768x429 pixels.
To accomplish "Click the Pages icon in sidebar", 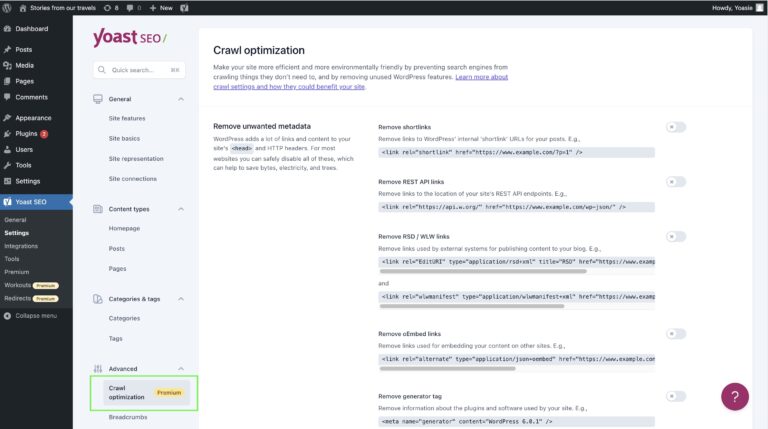I will coord(7,81).
